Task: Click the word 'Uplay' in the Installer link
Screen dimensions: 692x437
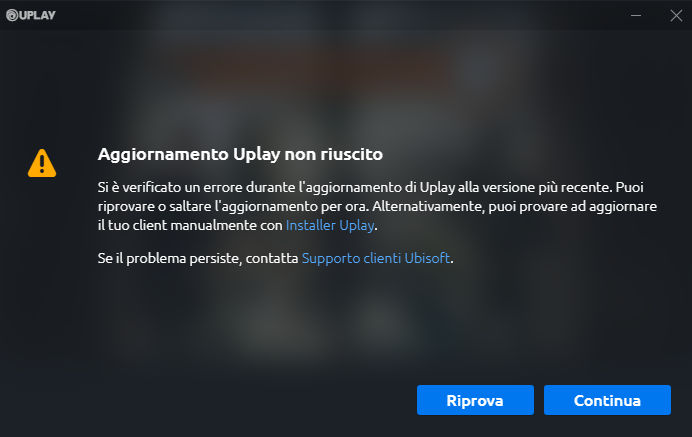Action: [x=357, y=225]
